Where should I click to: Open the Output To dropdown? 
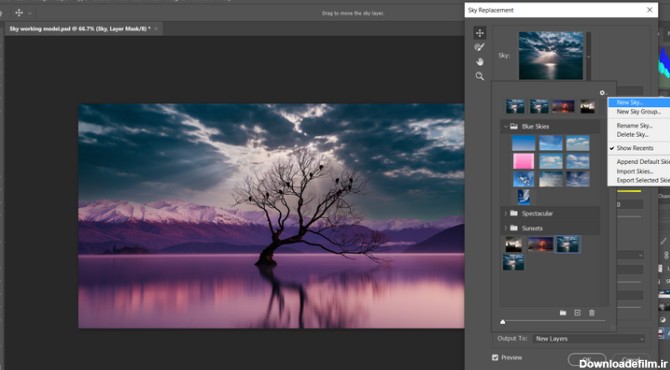coord(588,338)
